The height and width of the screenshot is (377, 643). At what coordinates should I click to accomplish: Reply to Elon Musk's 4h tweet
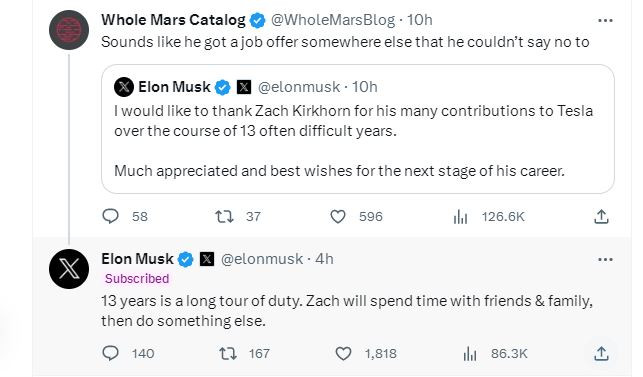point(110,353)
